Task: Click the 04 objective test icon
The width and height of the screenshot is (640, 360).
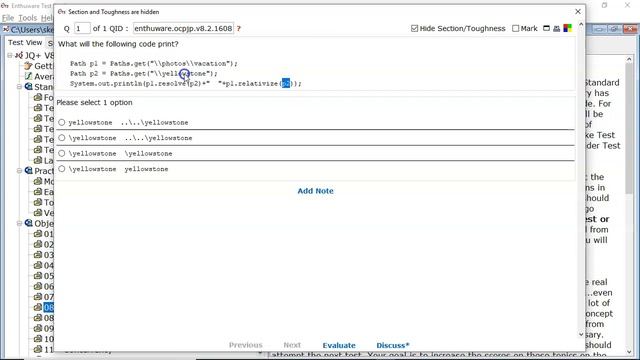Action: tap(38, 265)
